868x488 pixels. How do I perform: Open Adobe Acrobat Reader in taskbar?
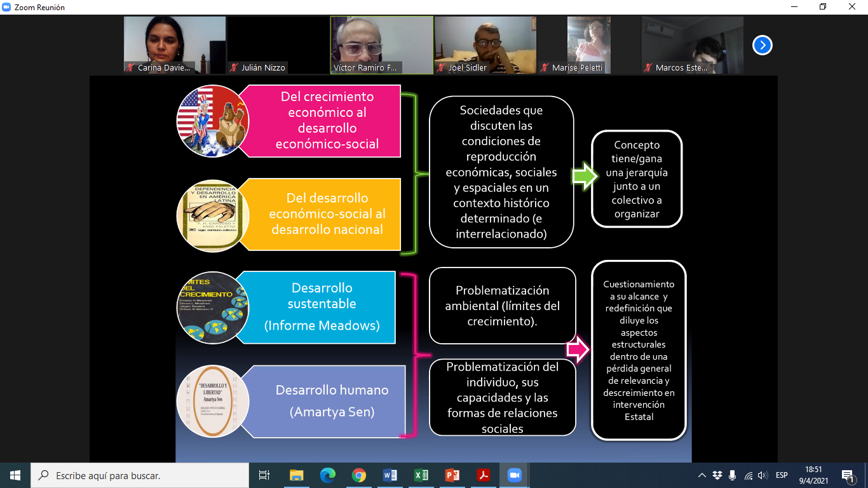[483, 475]
